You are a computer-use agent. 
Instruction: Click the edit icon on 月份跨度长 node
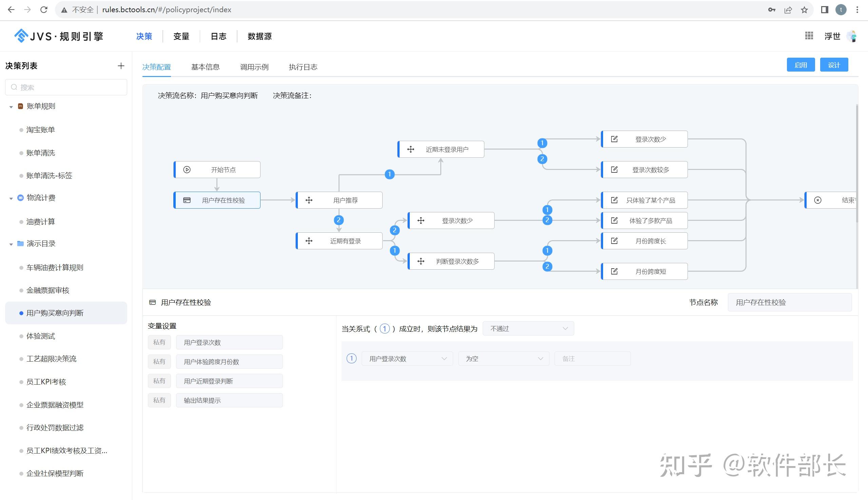(x=614, y=241)
